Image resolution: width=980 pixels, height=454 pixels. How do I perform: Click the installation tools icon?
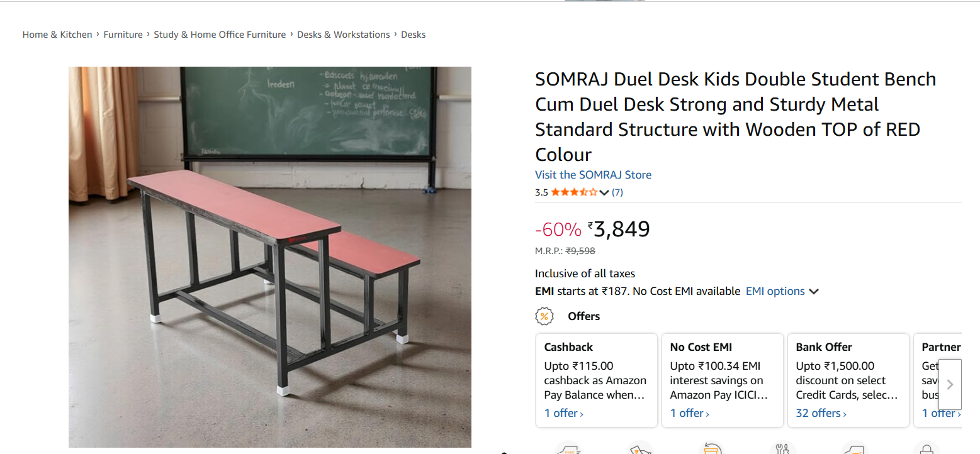tap(783, 449)
